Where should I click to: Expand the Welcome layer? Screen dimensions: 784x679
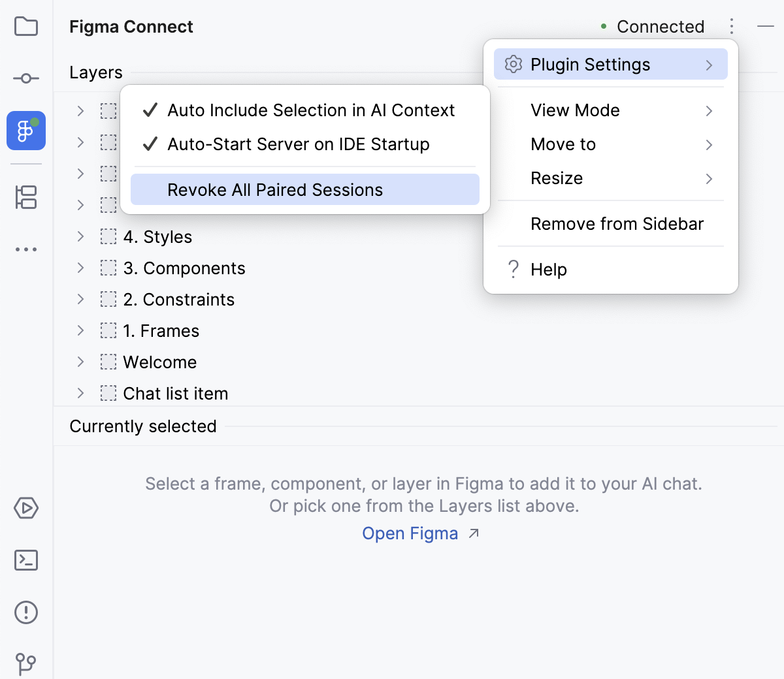[80, 362]
